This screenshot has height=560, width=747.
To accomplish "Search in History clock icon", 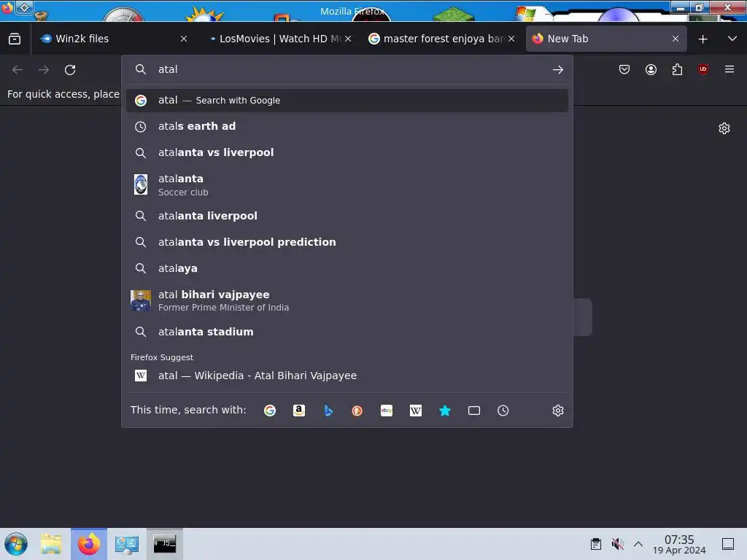I will (503, 411).
